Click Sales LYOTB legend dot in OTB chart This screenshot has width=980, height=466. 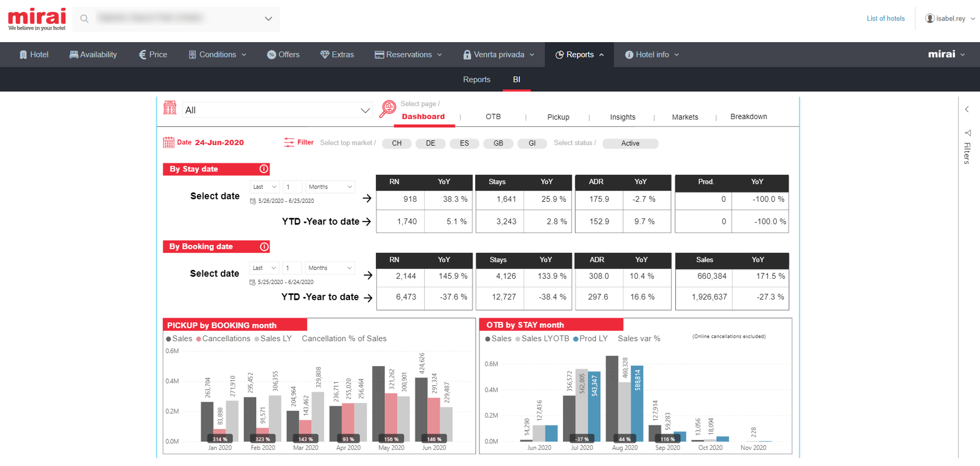click(518, 339)
